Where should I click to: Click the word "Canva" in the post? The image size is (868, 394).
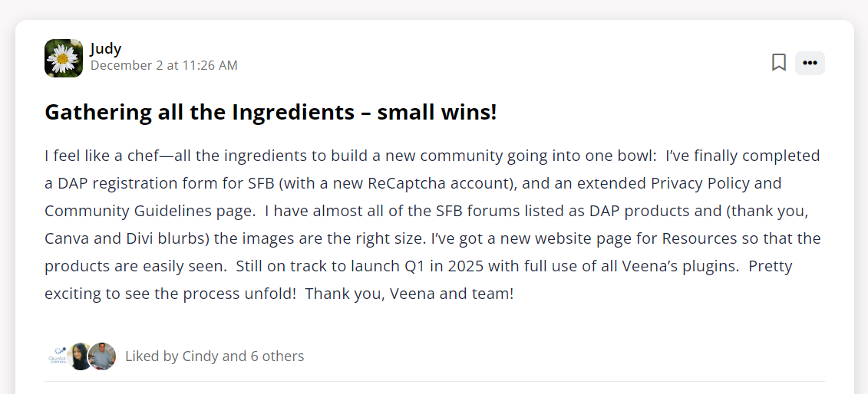coord(67,238)
